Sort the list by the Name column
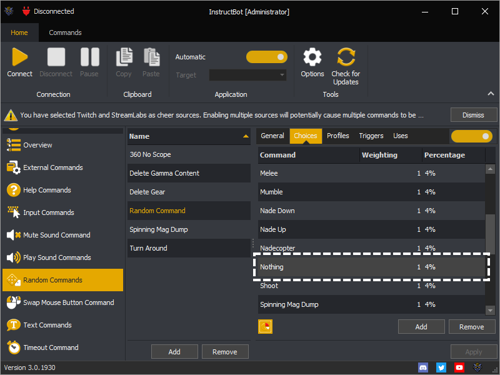This screenshot has width=500, height=375. (x=189, y=136)
